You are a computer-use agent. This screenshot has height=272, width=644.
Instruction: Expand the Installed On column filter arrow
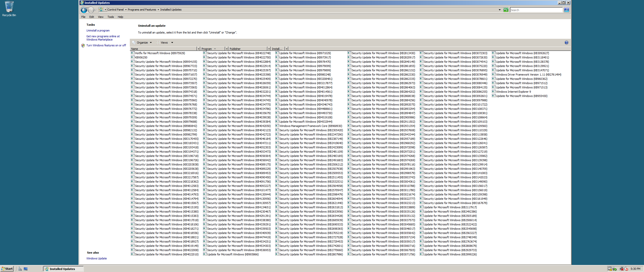coord(287,49)
